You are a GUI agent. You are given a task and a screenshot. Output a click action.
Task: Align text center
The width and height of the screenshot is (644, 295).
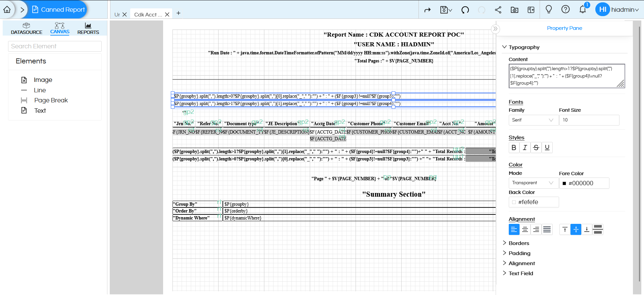[x=525, y=230]
